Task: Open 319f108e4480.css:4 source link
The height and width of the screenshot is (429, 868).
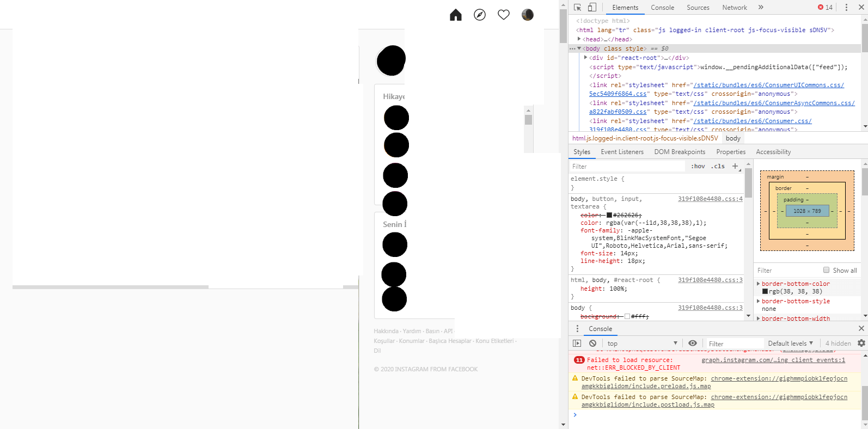Action: (x=710, y=199)
